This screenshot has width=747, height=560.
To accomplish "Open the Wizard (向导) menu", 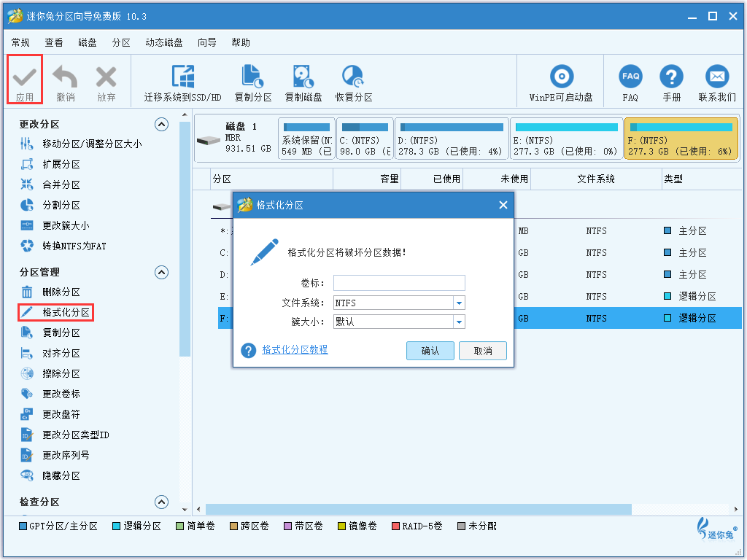I will (206, 43).
